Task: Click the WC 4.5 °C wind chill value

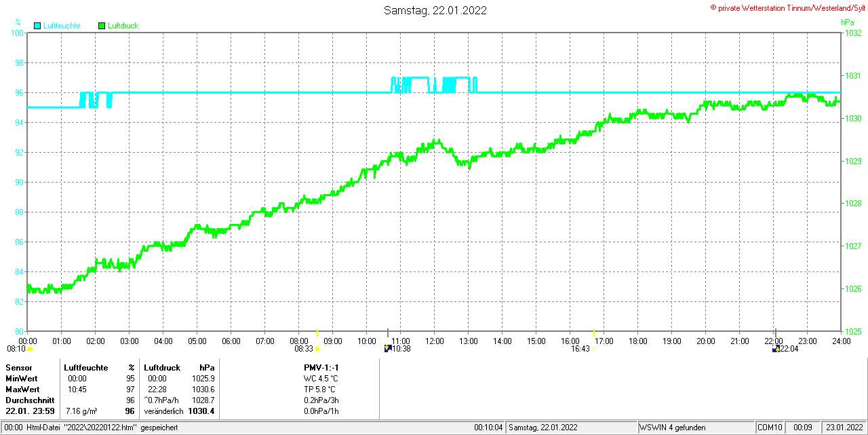Action: coord(320,378)
